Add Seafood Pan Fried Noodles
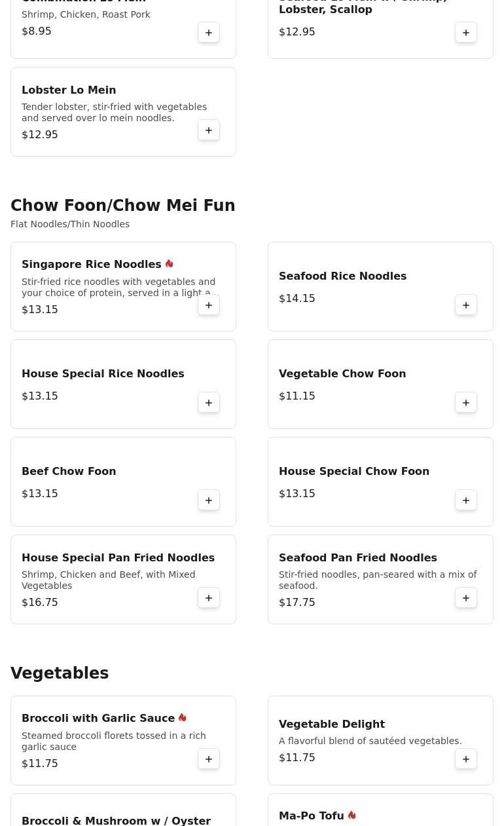This screenshot has height=826, width=504. (466, 598)
